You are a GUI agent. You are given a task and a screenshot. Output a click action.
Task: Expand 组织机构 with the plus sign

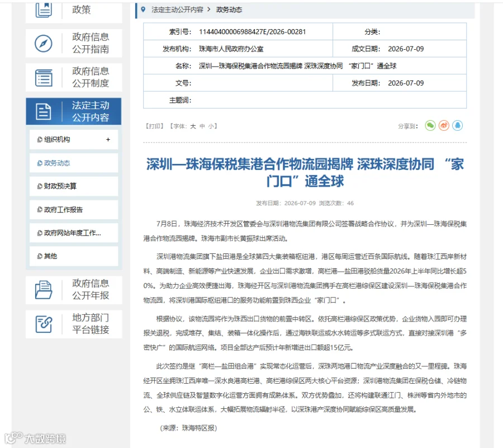pyautogui.click(x=108, y=140)
